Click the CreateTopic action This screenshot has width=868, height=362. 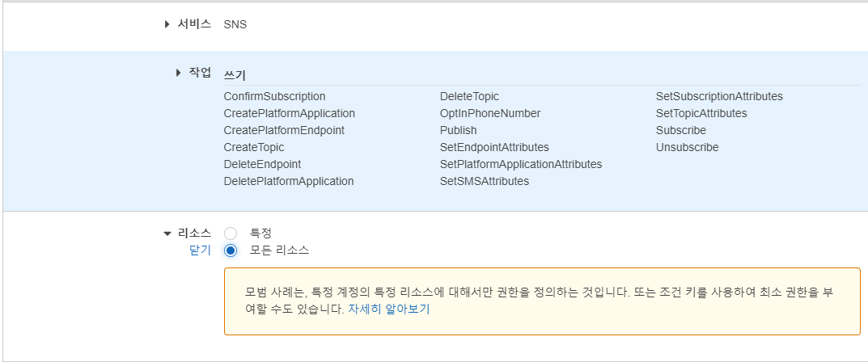(x=254, y=148)
